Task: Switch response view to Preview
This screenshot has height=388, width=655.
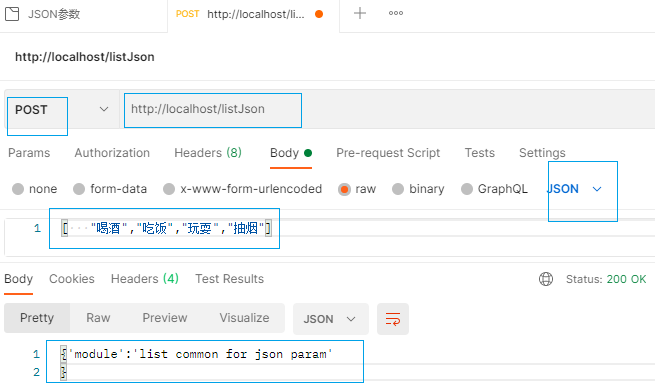Action: 165,318
